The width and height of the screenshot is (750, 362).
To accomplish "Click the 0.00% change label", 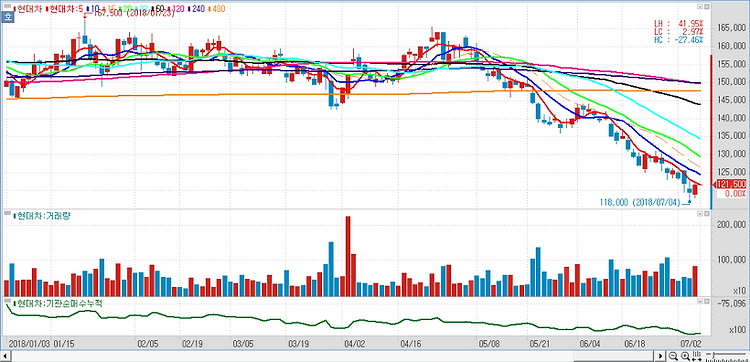I will [x=735, y=194].
